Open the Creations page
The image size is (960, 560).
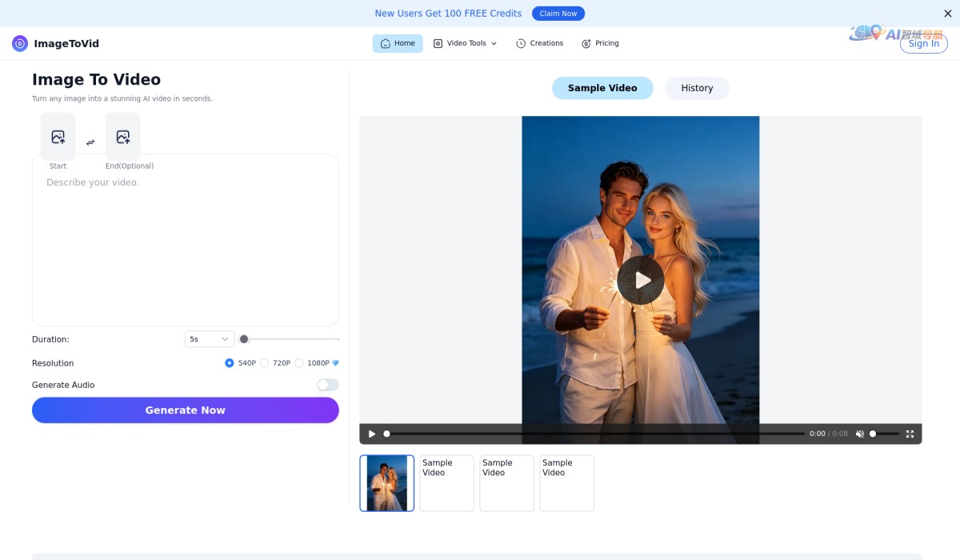coord(539,43)
